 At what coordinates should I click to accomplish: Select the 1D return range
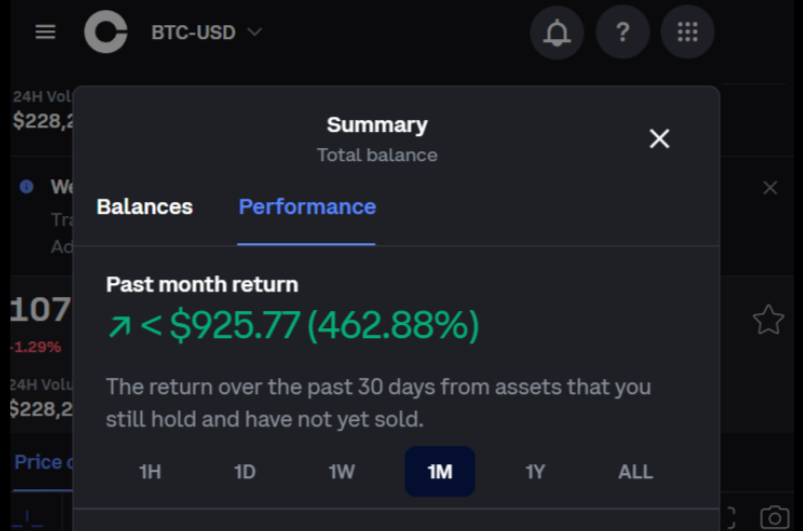[245, 472]
